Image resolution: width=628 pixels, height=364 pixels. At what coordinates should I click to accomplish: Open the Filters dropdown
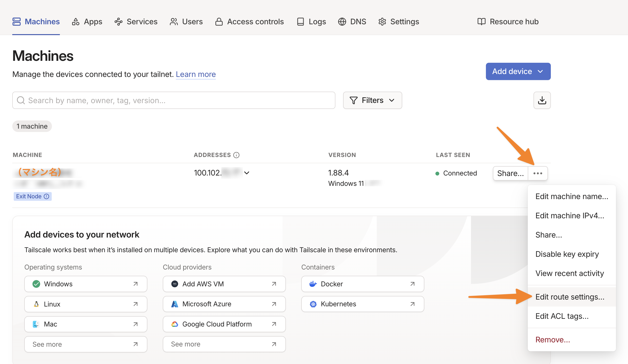tap(372, 100)
